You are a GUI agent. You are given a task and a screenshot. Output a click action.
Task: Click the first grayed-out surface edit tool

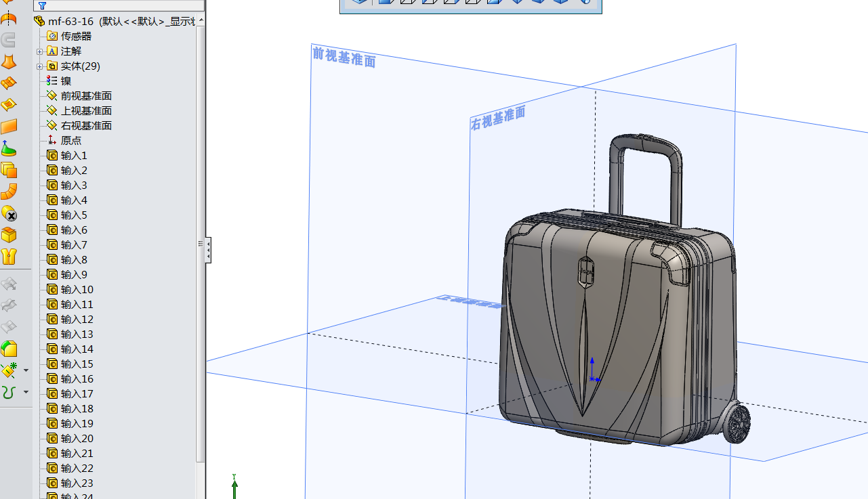9,284
